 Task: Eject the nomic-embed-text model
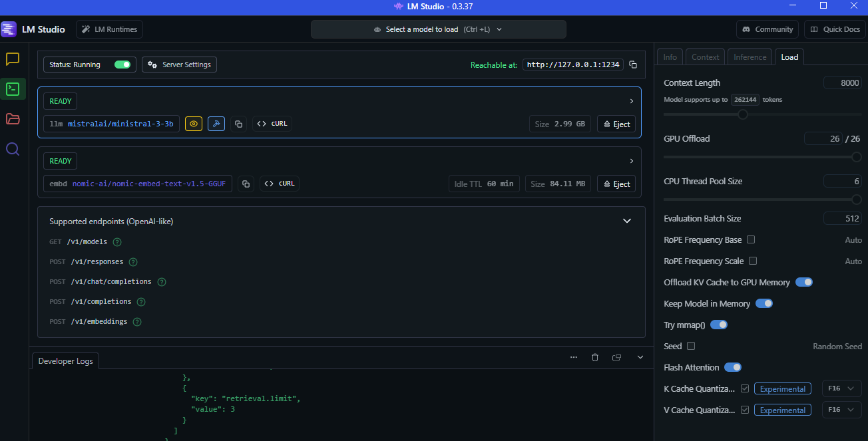[616, 184]
